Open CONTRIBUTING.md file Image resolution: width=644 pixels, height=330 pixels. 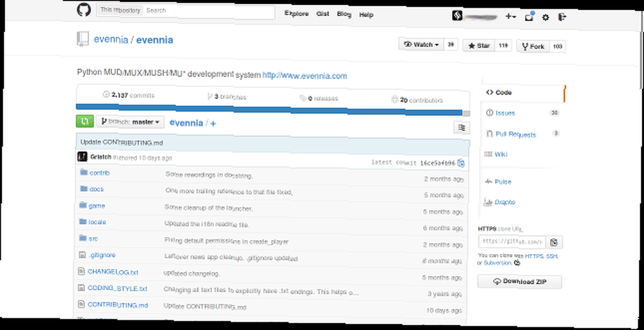tap(118, 305)
